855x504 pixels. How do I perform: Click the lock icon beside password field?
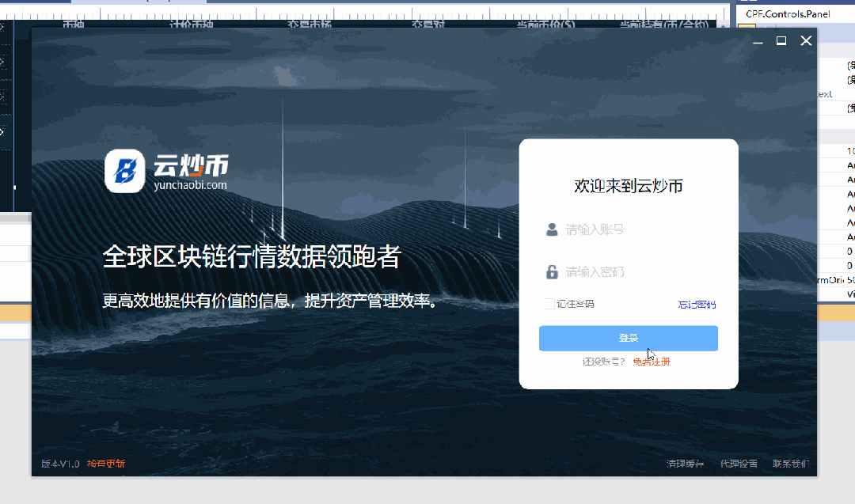(552, 272)
